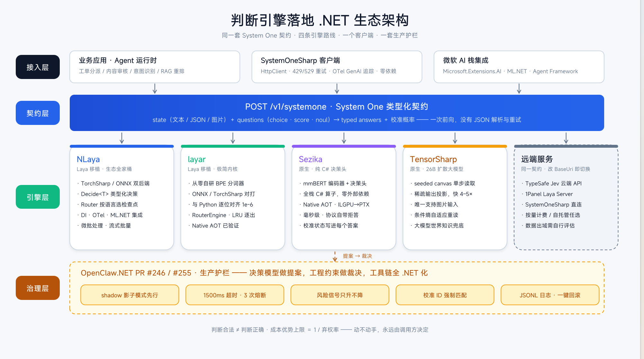Click the 契约层 layer label
This screenshot has width=644, height=359.
(x=38, y=113)
